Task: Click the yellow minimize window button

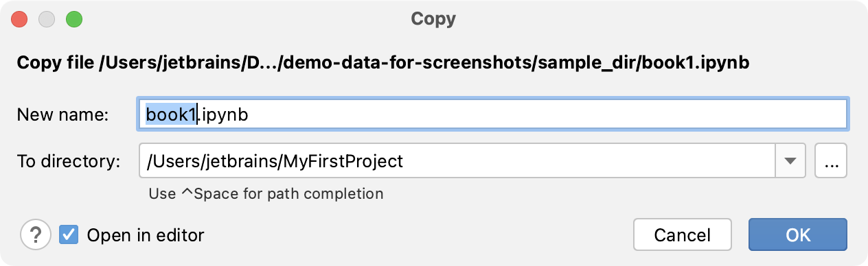Action: pyautogui.click(x=47, y=19)
